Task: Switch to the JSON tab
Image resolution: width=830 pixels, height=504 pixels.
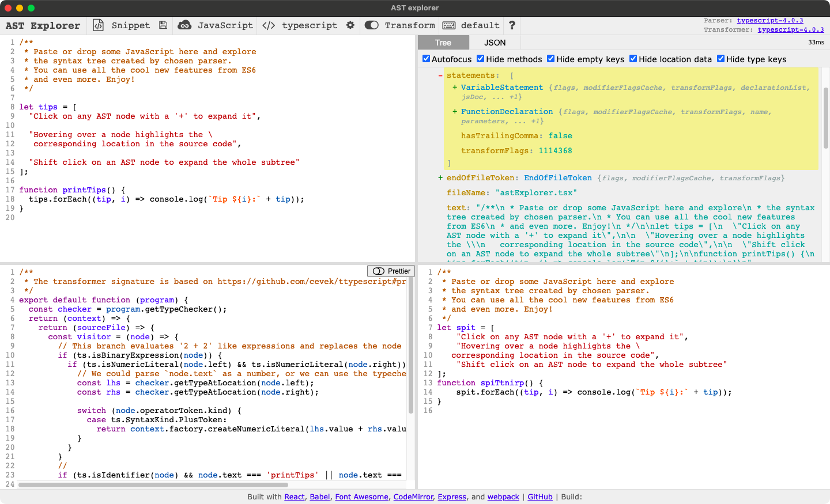Action: click(x=495, y=43)
